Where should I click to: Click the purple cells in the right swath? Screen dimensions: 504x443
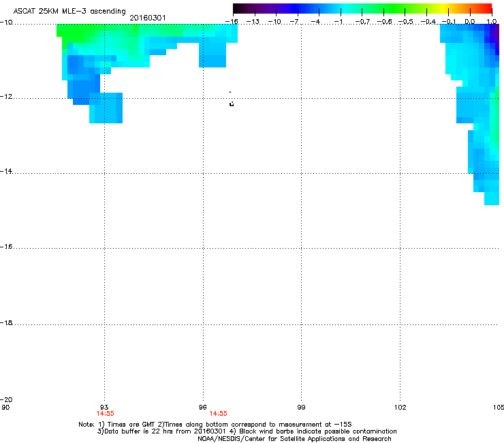pos(494,37)
